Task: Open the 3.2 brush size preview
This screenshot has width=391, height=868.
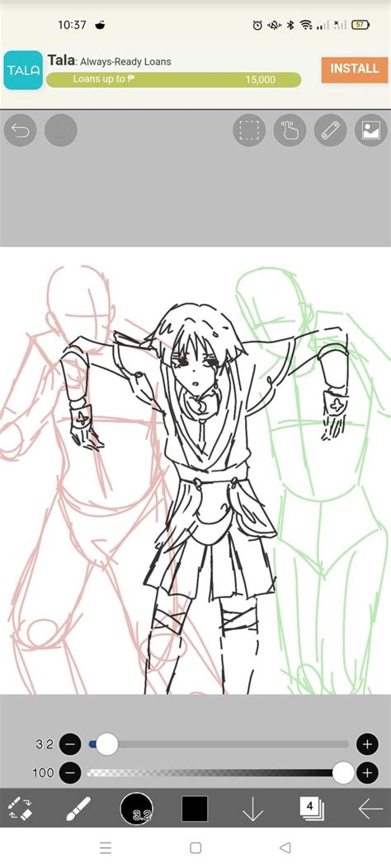Action: tap(136, 809)
